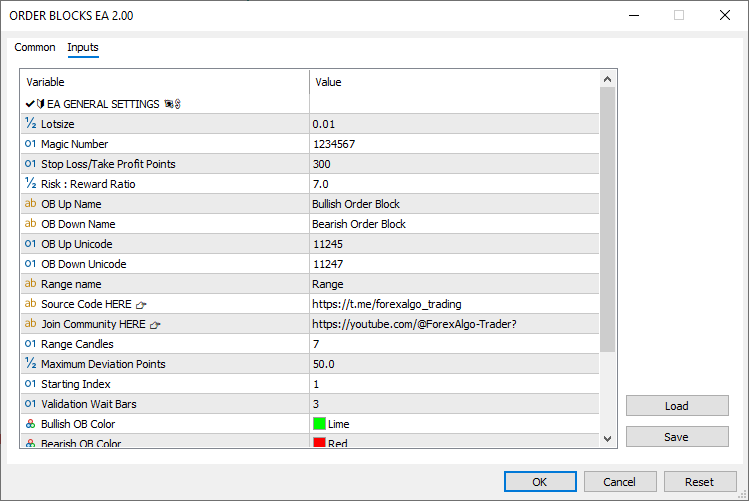Screen dimensions: 749x501
Task: Click the Reset button
Action: [699, 481]
